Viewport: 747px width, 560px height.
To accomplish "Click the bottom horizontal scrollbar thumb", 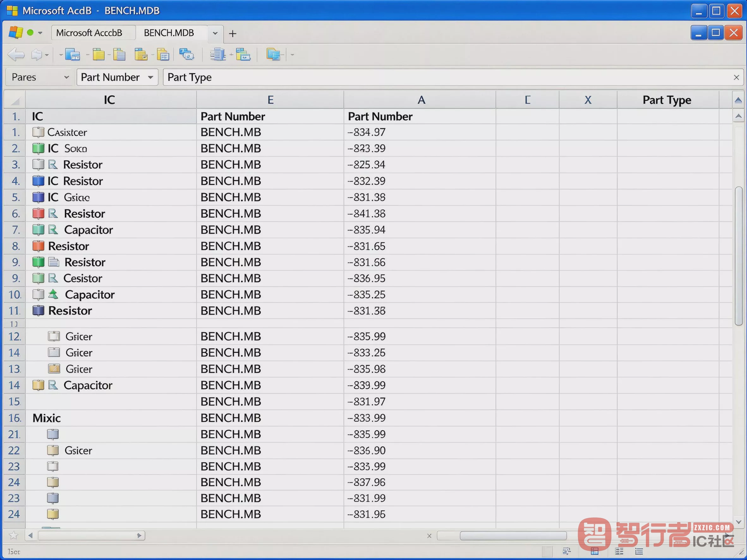I will tap(513, 536).
